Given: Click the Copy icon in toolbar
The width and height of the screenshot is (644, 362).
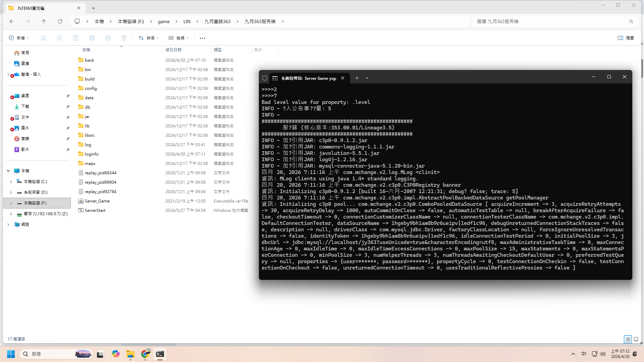Looking at the screenshot, I should click(x=60, y=38).
